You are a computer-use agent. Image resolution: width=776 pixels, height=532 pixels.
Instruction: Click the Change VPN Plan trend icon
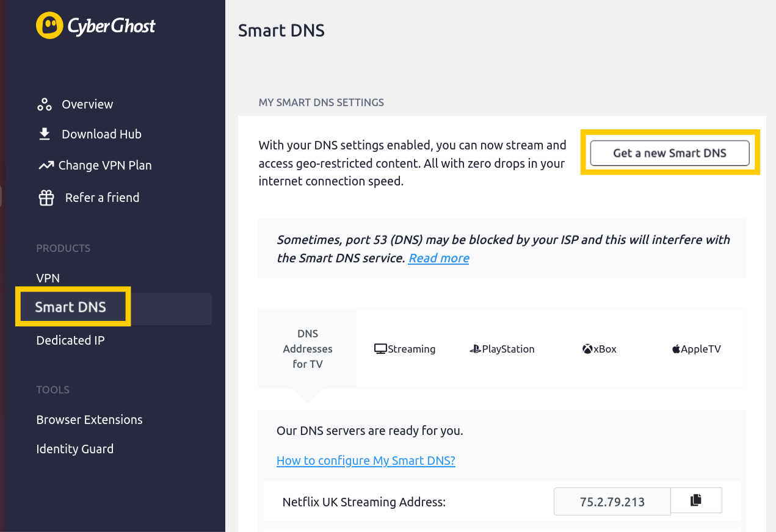[x=46, y=165]
